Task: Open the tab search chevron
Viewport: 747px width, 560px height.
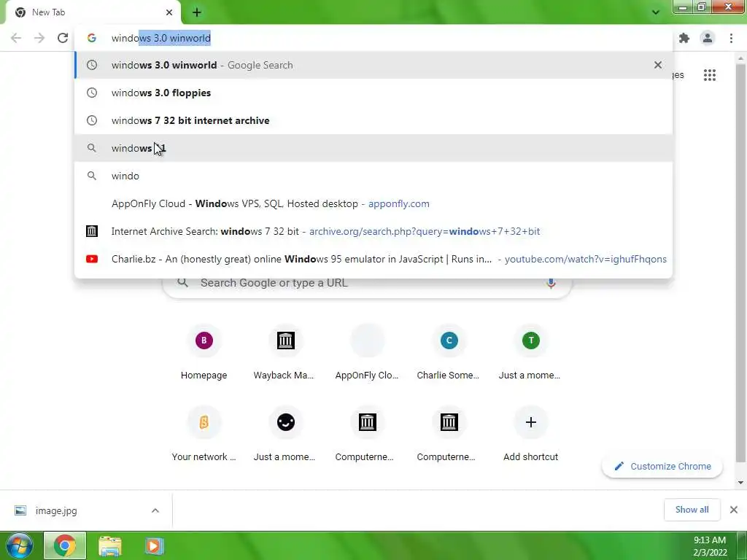Action: pyautogui.click(x=656, y=12)
